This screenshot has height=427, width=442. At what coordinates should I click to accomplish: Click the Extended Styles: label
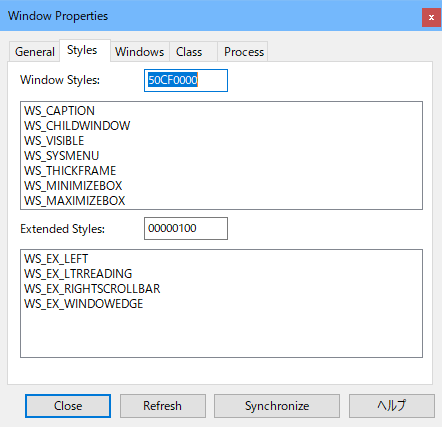[x=62, y=229]
